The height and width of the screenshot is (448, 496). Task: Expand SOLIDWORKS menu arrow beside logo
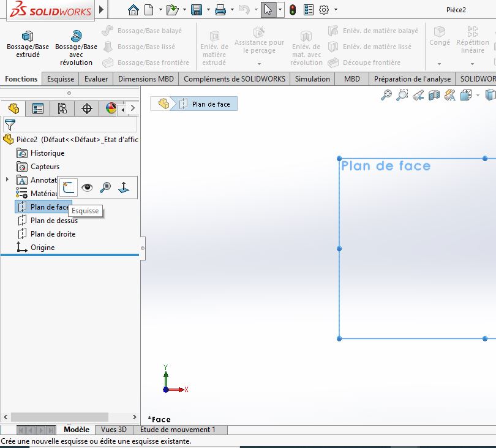click(x=101, y=9)
